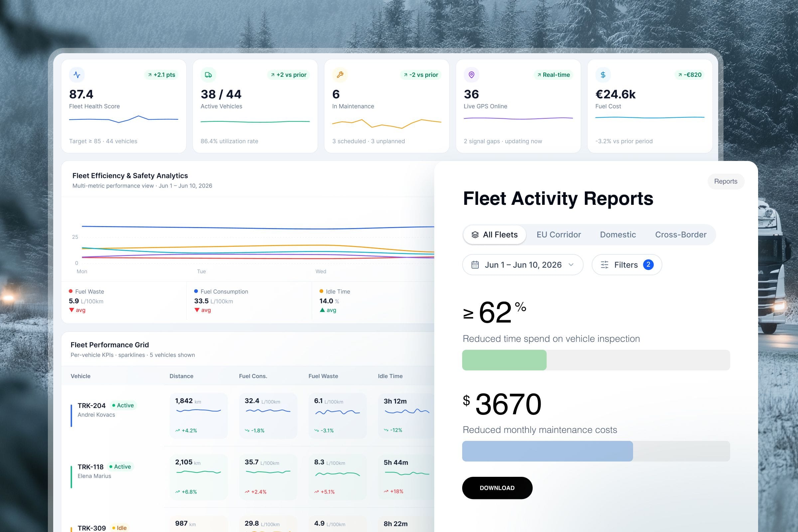The image size is (798, 532).
Task: Select the TRK-309 vehicle name
Action: (x=92, y=528)
